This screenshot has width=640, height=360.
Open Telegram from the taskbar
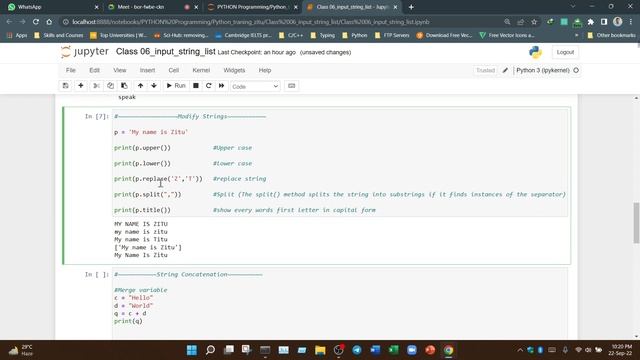click(x=357, y=350)
